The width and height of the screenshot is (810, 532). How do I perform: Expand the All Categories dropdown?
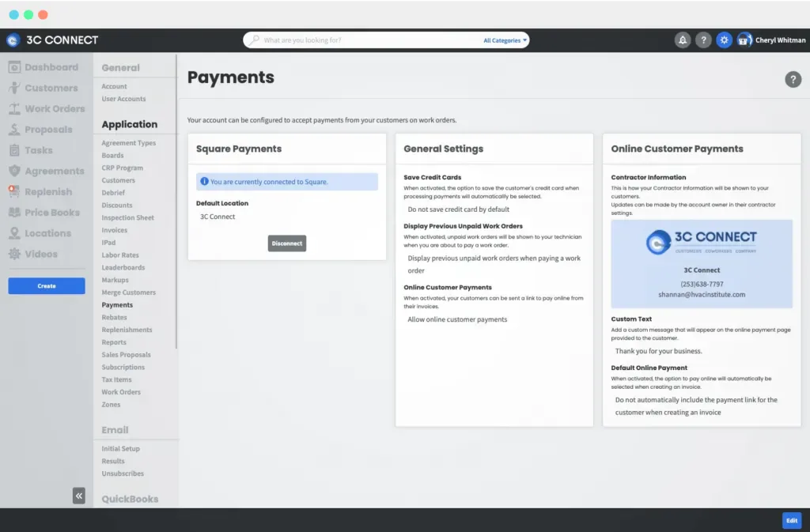505,40
